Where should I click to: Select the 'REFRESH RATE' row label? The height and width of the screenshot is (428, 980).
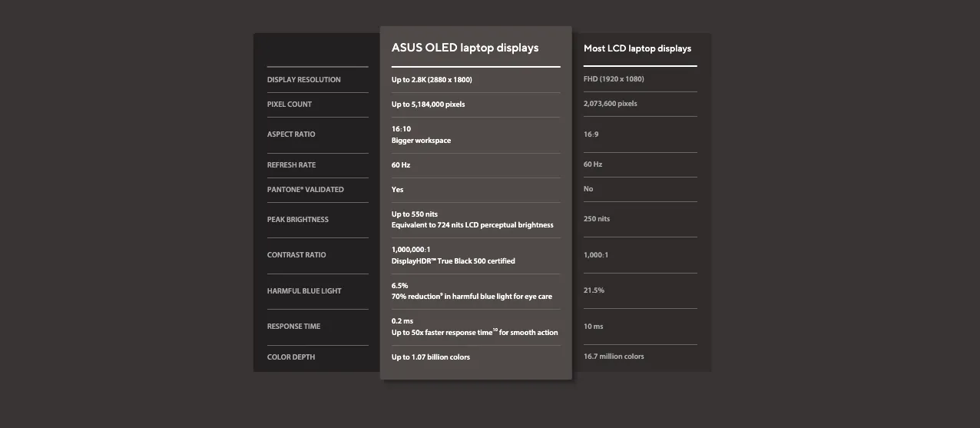pos(291,165)
